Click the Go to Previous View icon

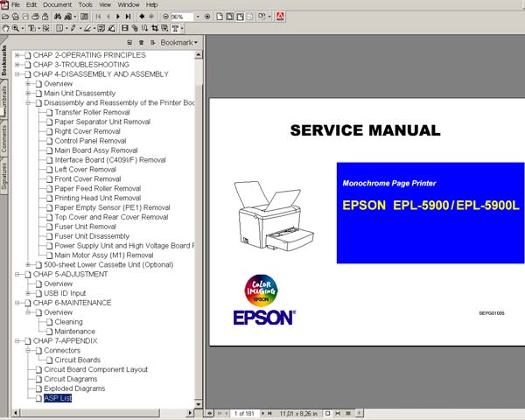tap(142, 17)
